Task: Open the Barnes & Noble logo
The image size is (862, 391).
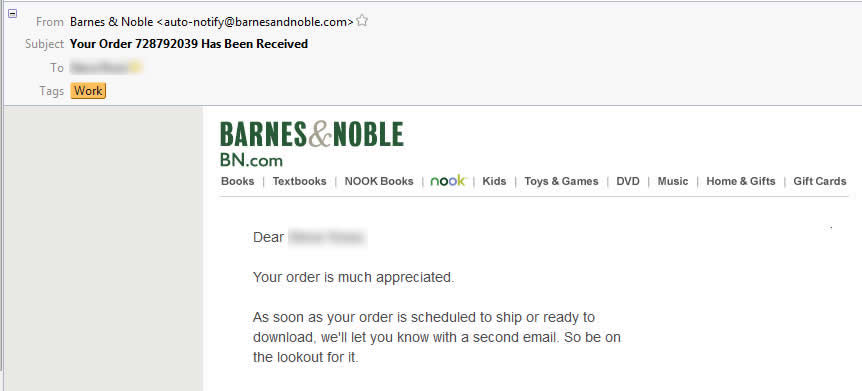Action: (312, 135)
